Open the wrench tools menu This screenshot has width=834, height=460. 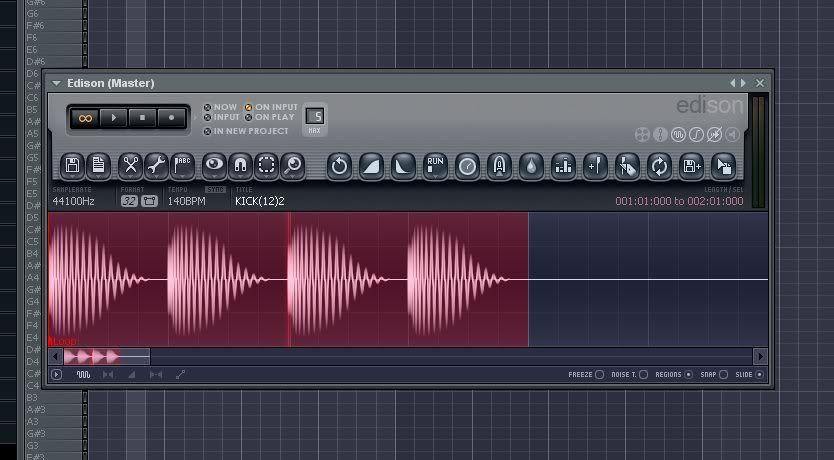(x=156, y=166)
